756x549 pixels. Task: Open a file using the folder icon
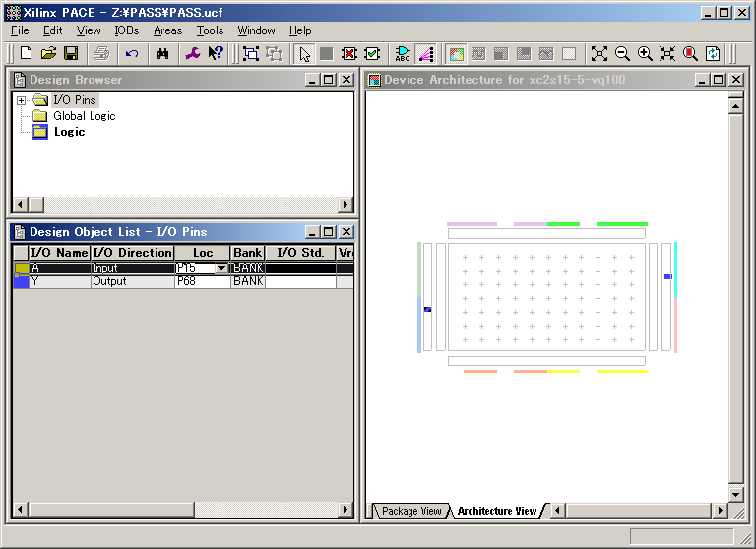pyautogui.click(x=48, y=53)
